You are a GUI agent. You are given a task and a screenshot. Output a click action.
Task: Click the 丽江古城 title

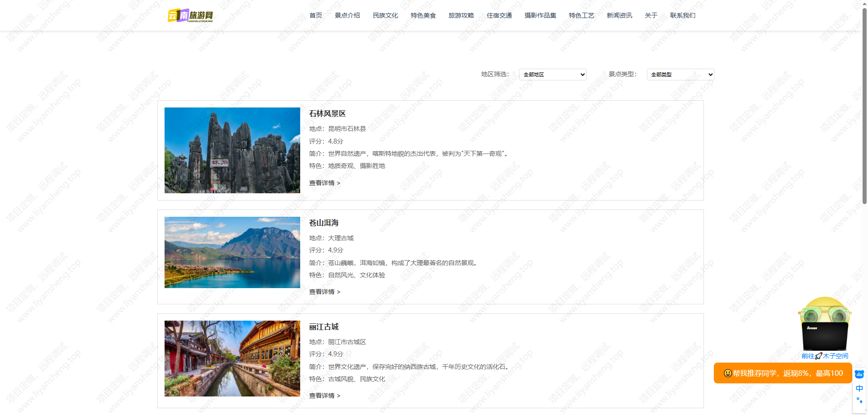click(x=324, y=327)
